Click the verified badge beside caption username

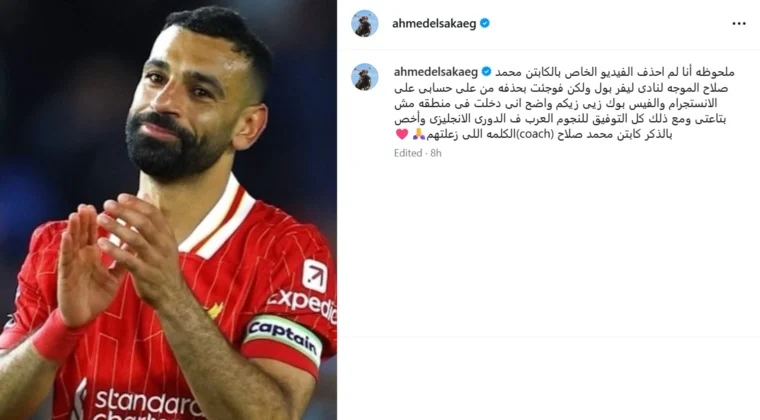(x=486, y=72)
